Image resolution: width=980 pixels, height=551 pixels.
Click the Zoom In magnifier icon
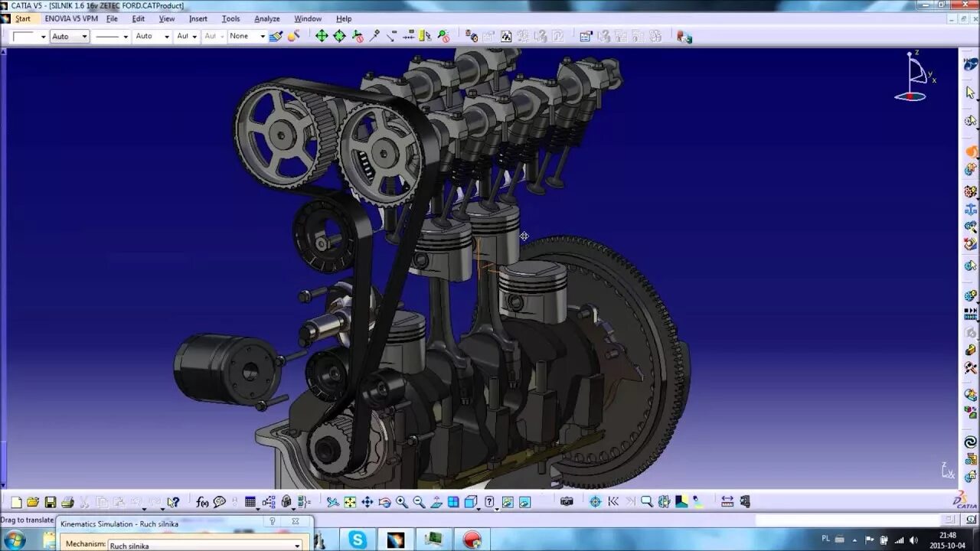point(402,502)
